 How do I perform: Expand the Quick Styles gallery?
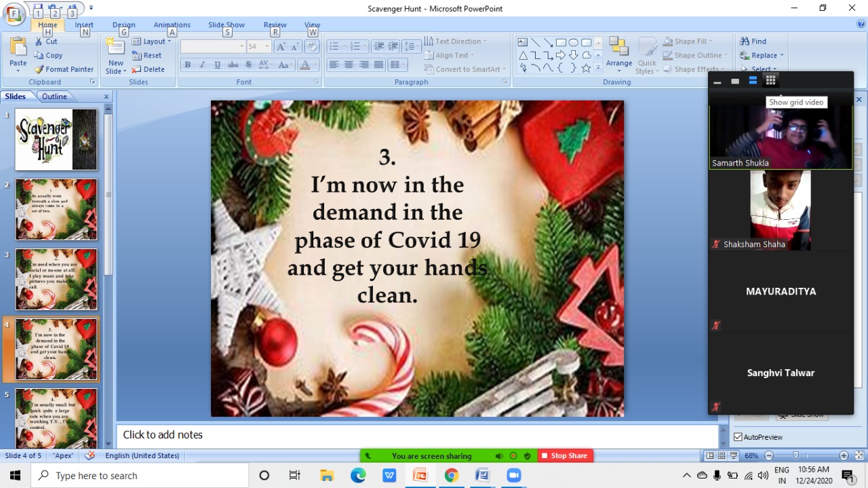[647, 54]
